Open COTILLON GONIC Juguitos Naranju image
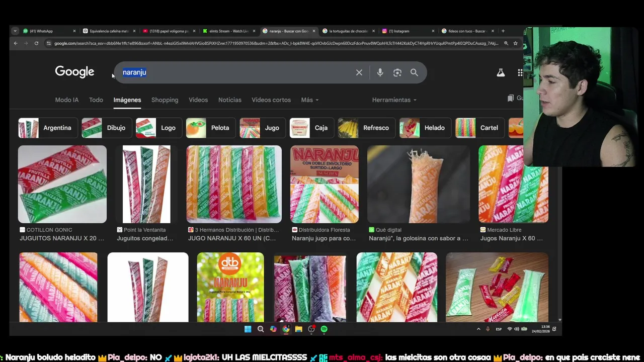The image size is (644, 362). tap(62, 184)
